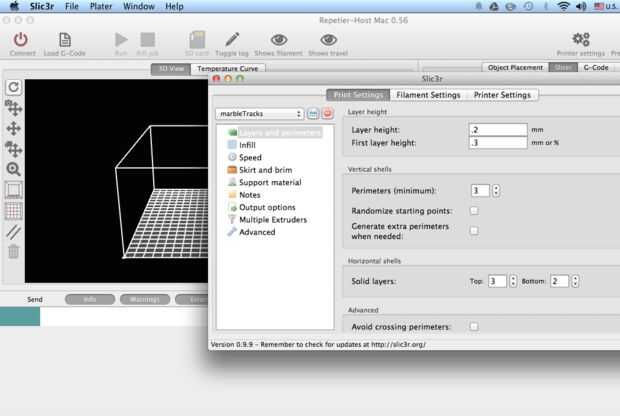This screenshot has width=620, height=416.
Task: Open the Window menu
Action: pos(139,6)
